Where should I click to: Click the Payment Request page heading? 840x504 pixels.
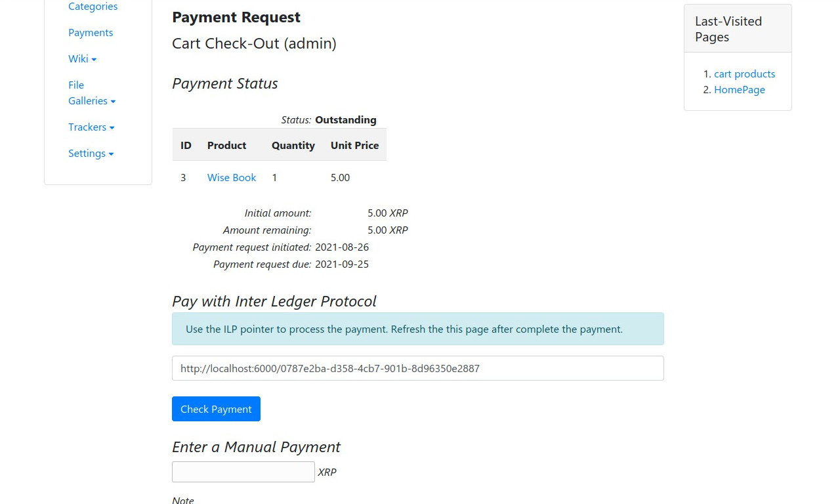(236, 18)
